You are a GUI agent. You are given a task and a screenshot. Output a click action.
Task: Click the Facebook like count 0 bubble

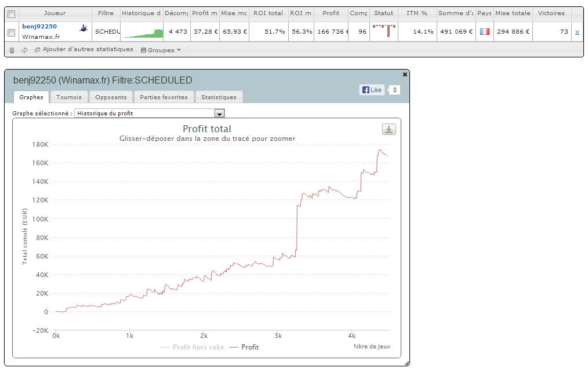tap(394, 90)
